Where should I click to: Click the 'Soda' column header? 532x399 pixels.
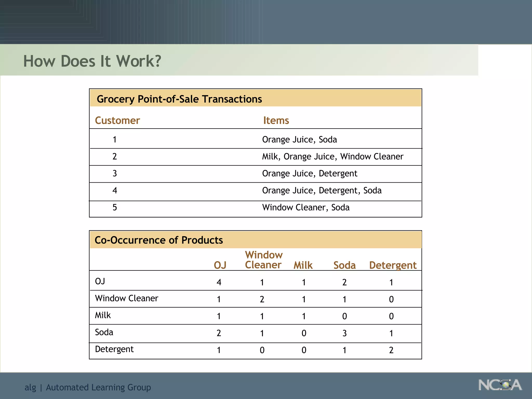coord(344,265)
